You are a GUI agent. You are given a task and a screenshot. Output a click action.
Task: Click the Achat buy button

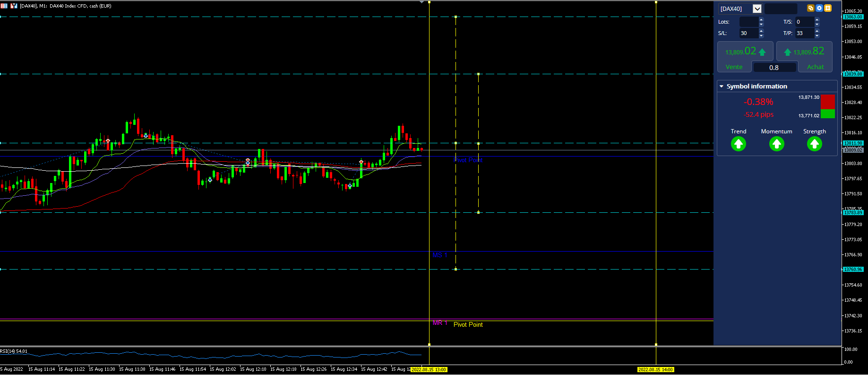point(805,57)
